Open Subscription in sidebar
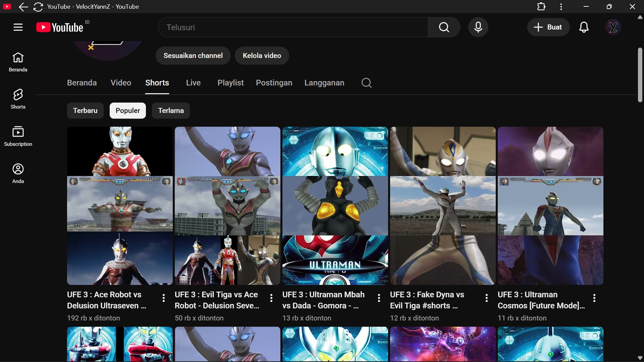This screenshot has height=362, width=644. point(18,136)
